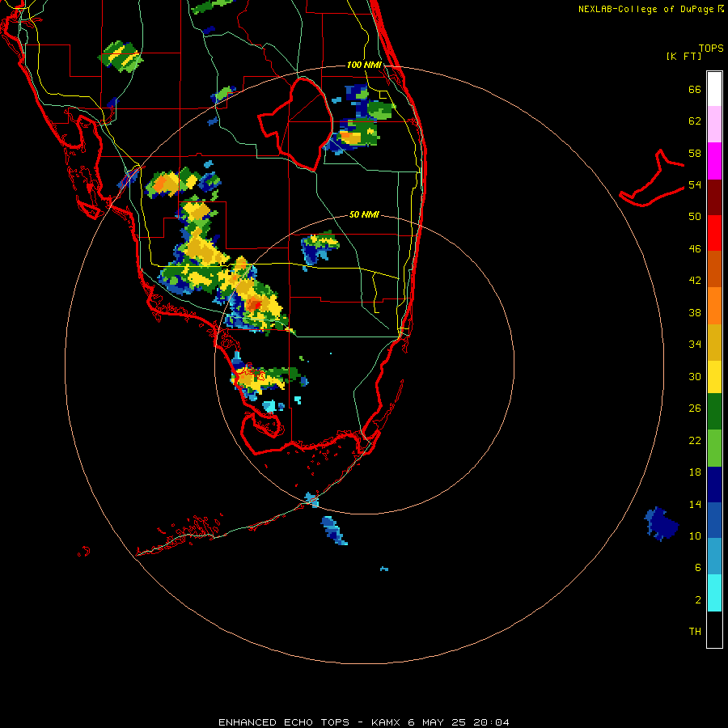Select the light pink 62 kft swatch

point(714,125)
